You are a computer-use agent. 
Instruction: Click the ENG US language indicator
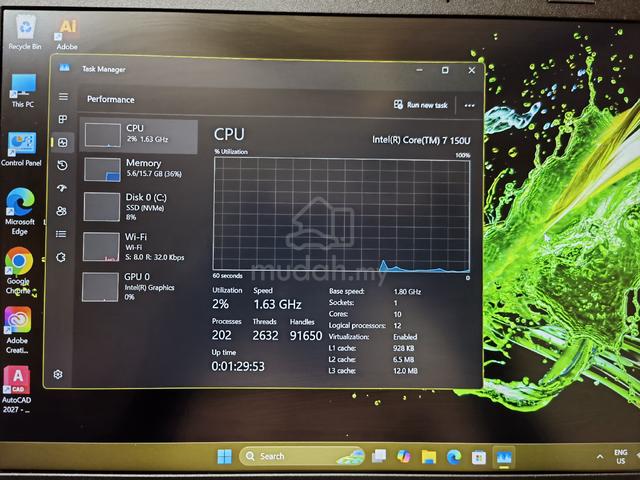(x=620, y=457)
